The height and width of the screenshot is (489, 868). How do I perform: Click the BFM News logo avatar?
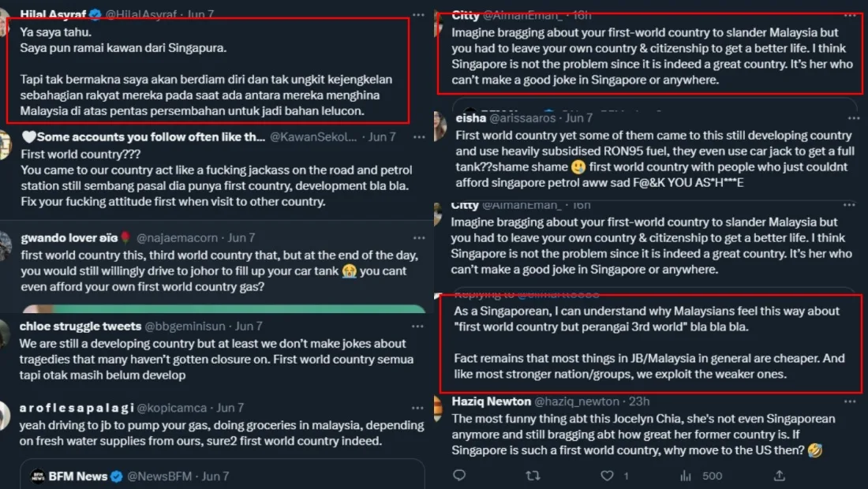pos(38,476)
